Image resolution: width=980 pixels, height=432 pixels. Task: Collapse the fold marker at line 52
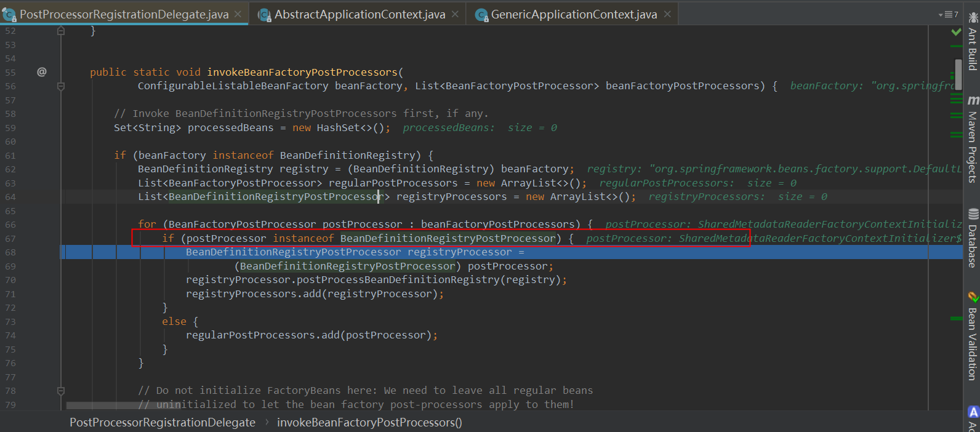pos(61,30)
